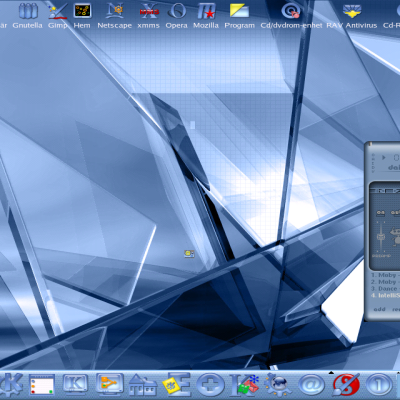Screen dimensions: 400x400
Task: Toggle the equalizer 'on' button in xmms
Action: point(380,212)
